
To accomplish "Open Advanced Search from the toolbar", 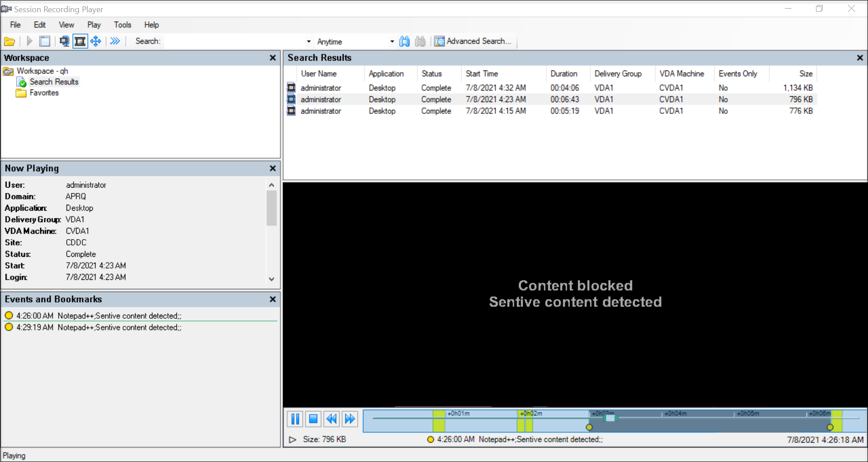I will 473,41.
